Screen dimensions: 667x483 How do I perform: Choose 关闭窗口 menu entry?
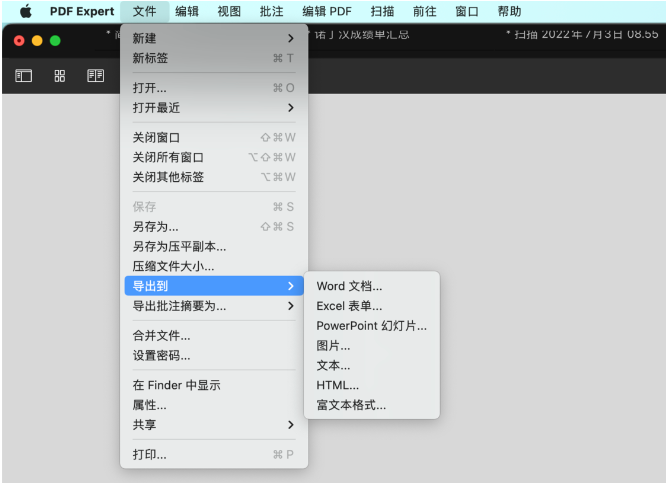(x=214, y=137)
